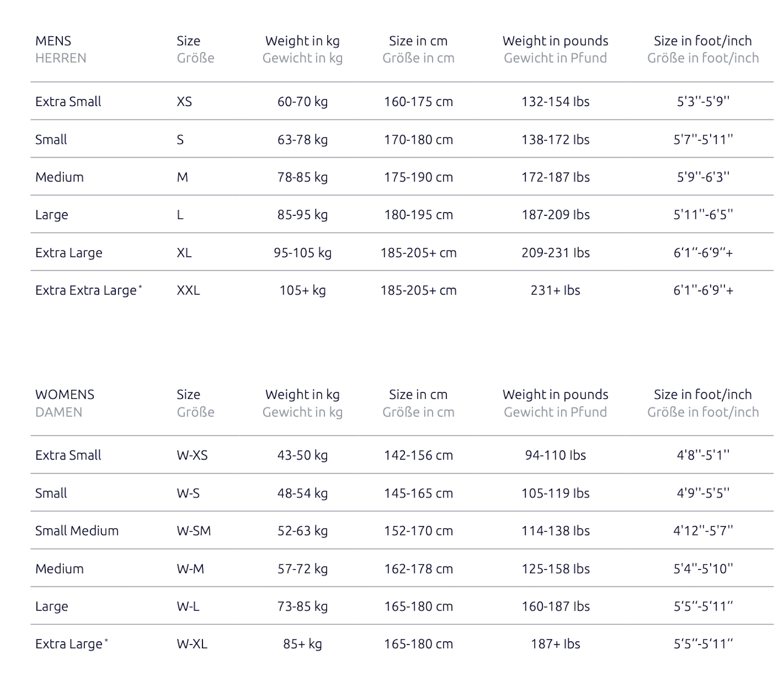Select the 162-178 cm height cell
The image size is (784, 675).
point(418,569)
